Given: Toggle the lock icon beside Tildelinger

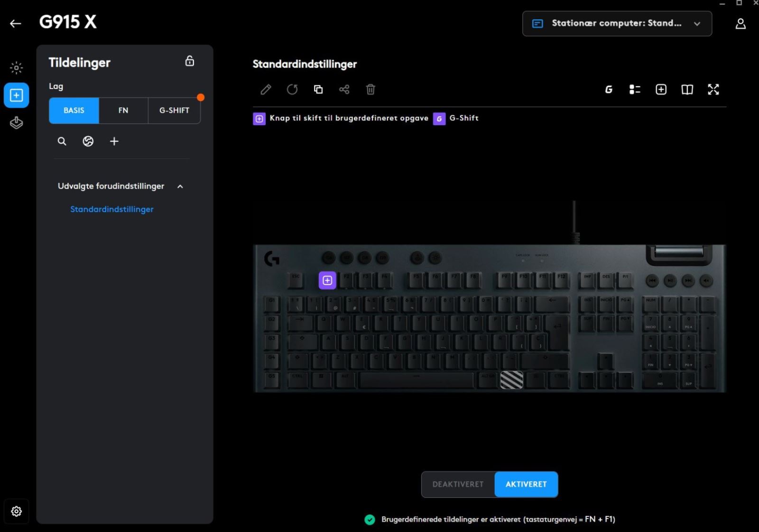Looking at the screenshot, I should click(190, 61).
